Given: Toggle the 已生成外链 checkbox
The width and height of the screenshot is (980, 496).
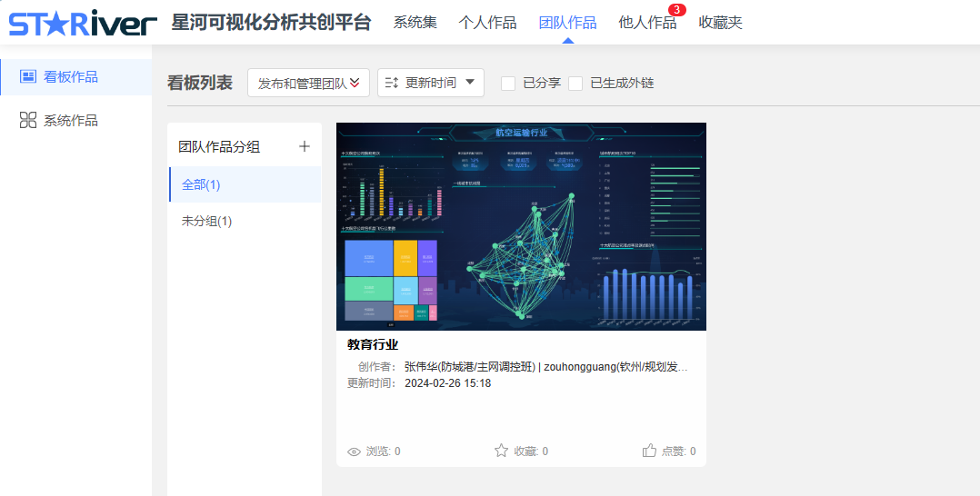Looking at the screenshot, I should pos(575,83).
